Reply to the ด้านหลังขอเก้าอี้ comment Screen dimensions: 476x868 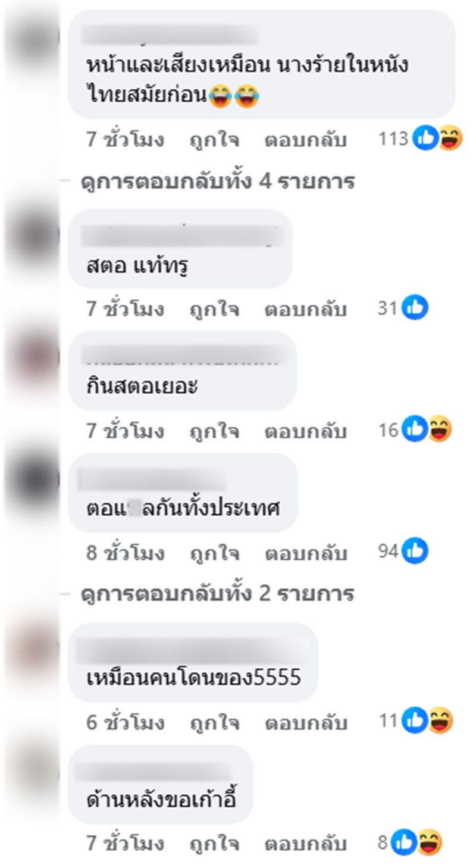306,844
